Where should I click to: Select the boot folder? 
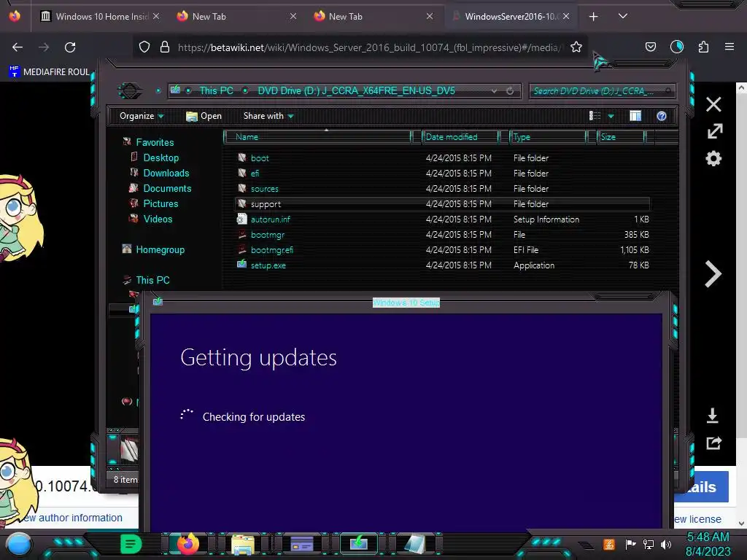[x=260, y=158]
